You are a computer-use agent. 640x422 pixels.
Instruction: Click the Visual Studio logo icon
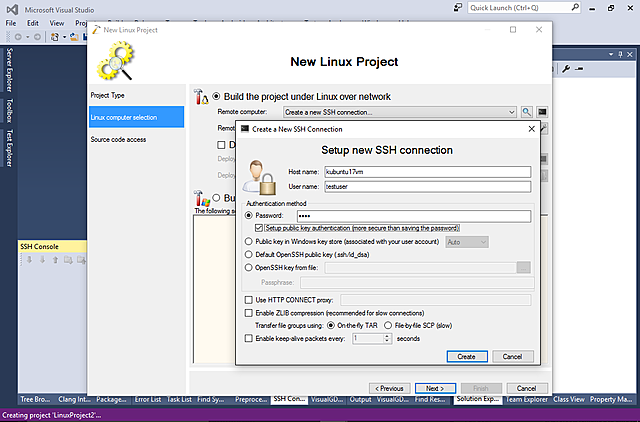click(x=12, y=9)
